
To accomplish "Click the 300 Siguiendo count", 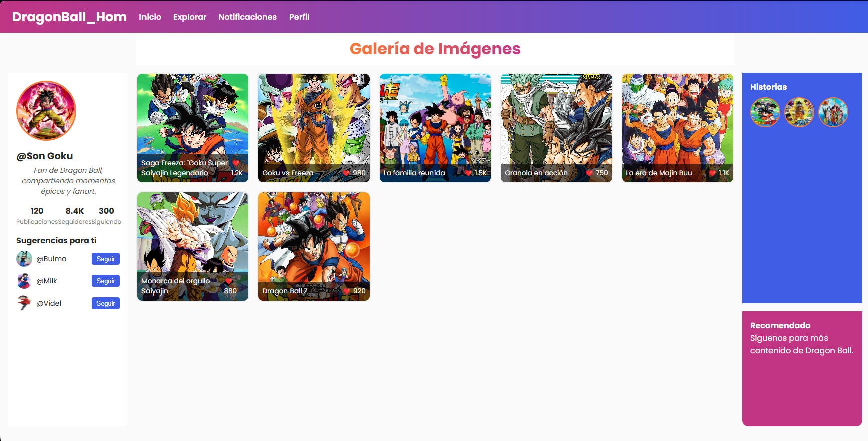I will tap(106, 216).
